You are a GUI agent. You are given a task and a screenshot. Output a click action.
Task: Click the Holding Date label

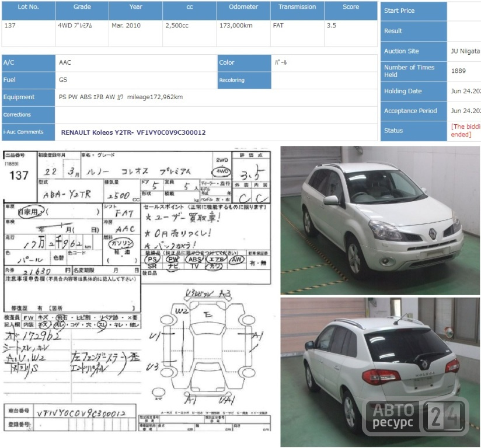pyautogui.click(x=413, y=92)
